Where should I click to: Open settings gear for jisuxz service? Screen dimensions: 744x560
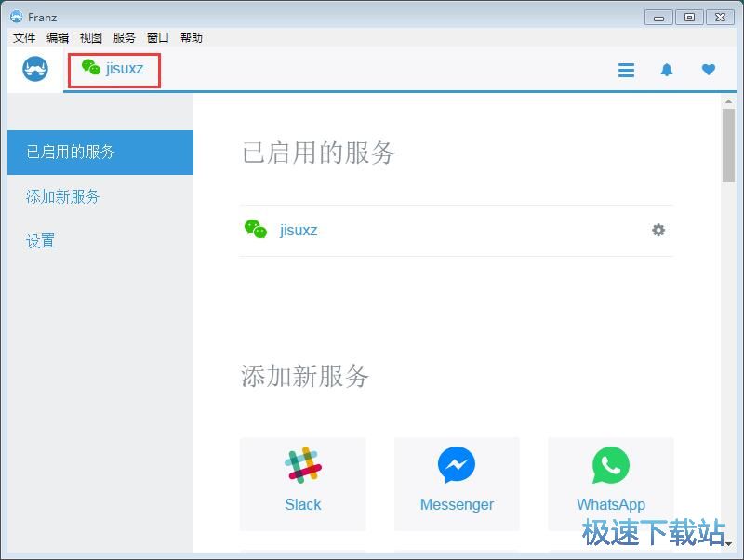[x=658, y=230]
